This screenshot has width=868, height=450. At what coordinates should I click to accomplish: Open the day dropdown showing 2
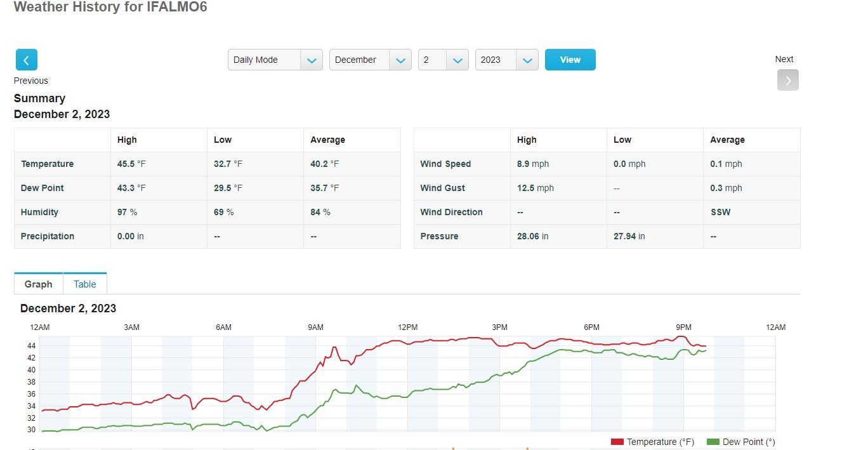443,60
